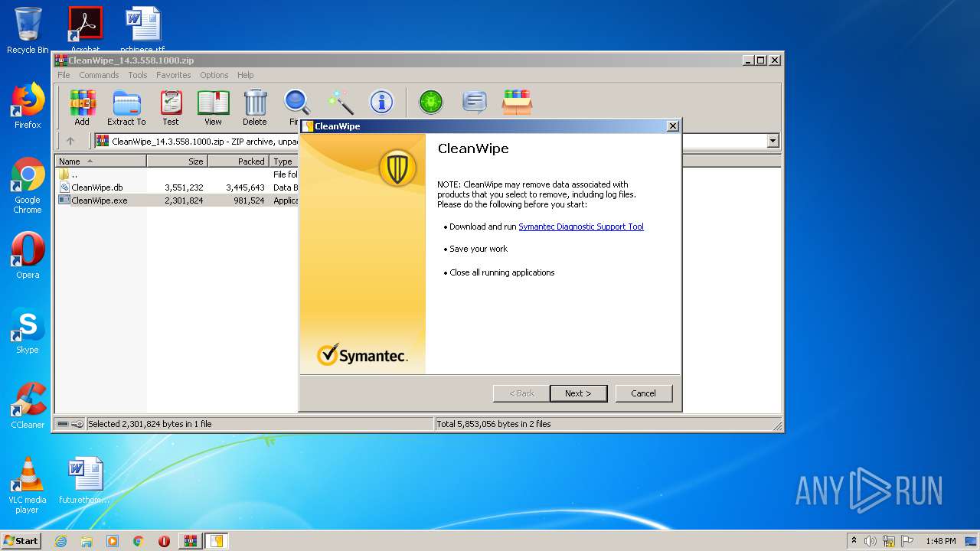The height and width of the screenshot is (551, 980).
Task: Select the CleanWipe.exe file row
Action: (178, 201)
